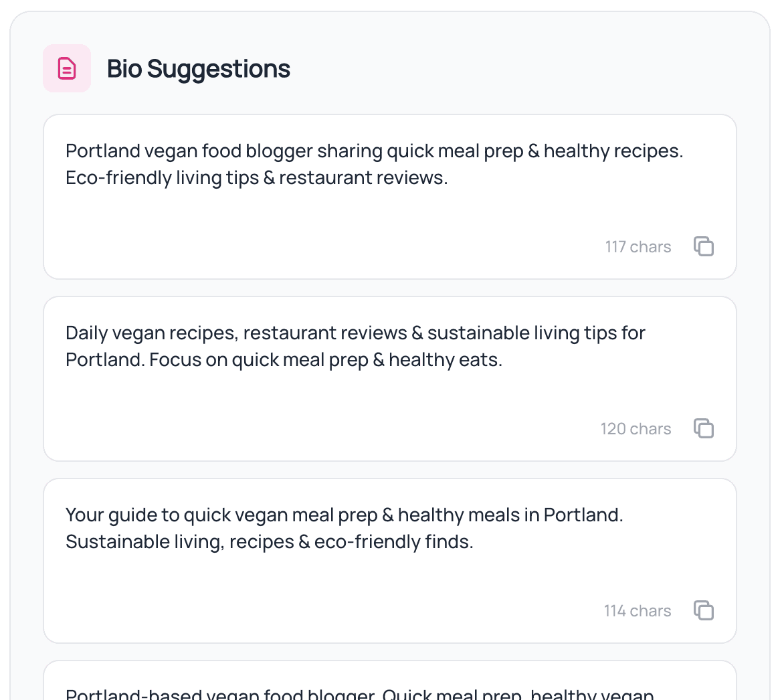Click empty space below first bio's text
Image resolution: width=780 pixels, height=700 pixels.
pyautogui.click(x=298, y=219)
